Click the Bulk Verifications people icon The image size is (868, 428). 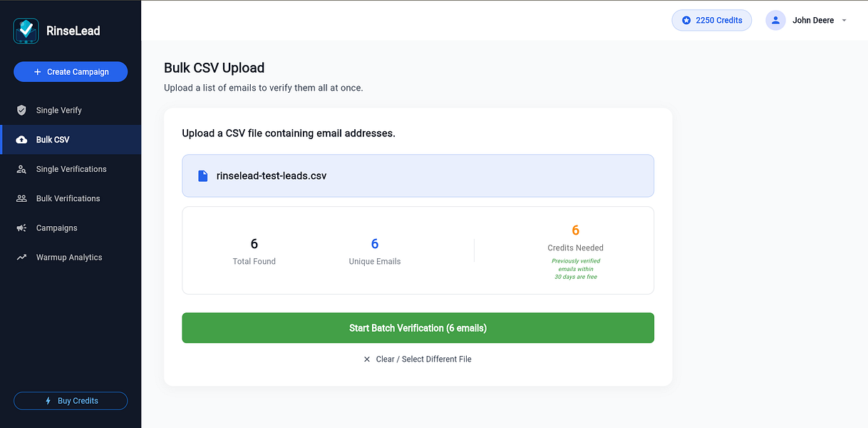[x=21, y=198]
